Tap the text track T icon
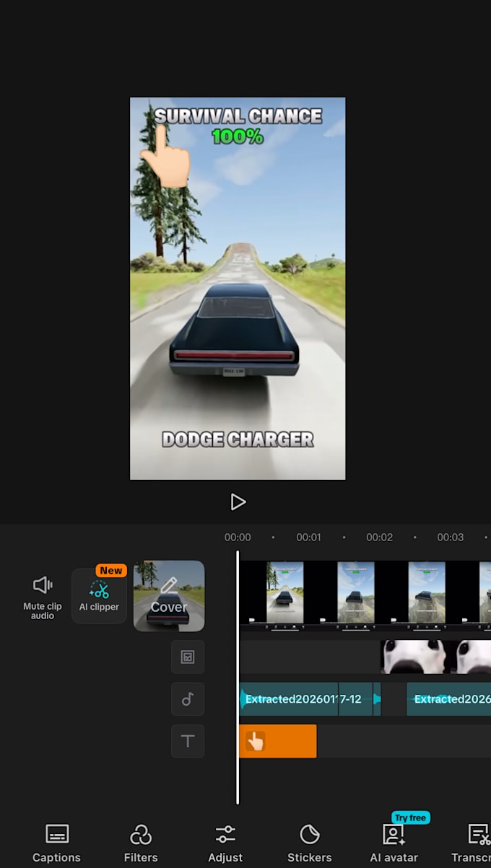Viewport: 491px width, 868px height. pyautogui.click(x=188, y=741)
